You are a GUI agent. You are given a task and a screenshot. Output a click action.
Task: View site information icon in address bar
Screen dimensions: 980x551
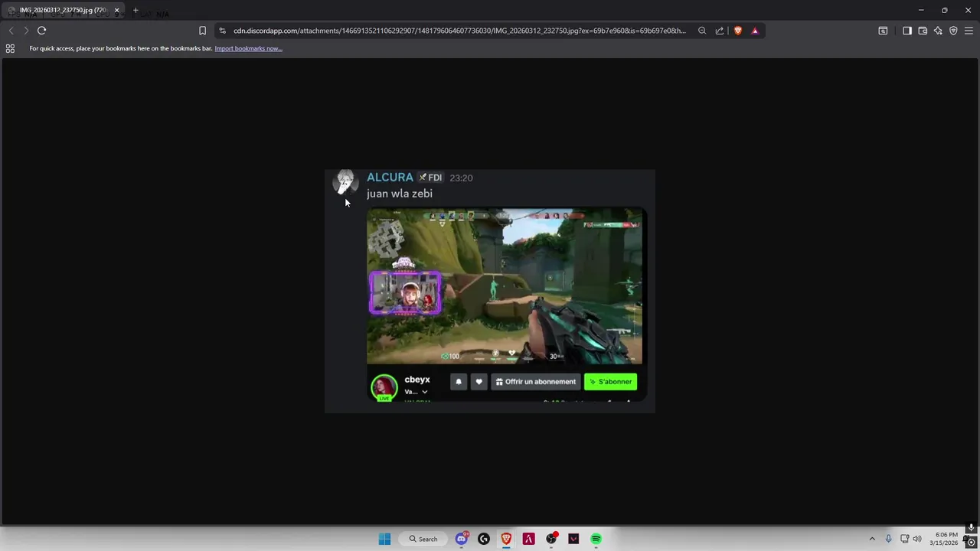[x=222, y=31]
